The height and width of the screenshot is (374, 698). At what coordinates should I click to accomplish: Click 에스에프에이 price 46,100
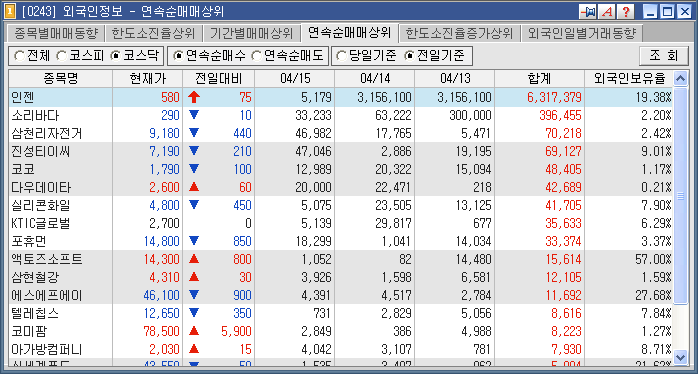pyautogui.click(x=162, y=296)
